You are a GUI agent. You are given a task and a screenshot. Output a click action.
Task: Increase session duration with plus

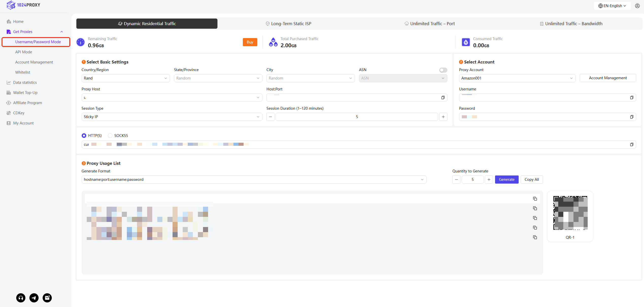tap(443, 117)
